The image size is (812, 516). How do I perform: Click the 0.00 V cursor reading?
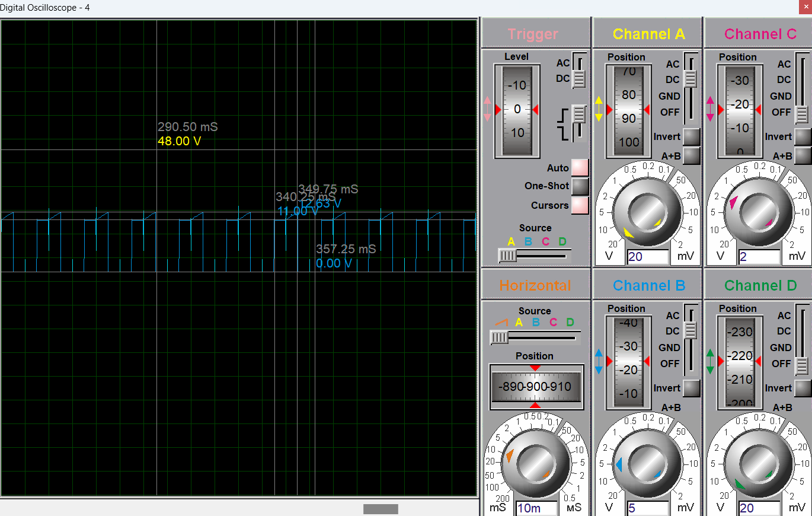pyautogui.click(x=334, y=263)
